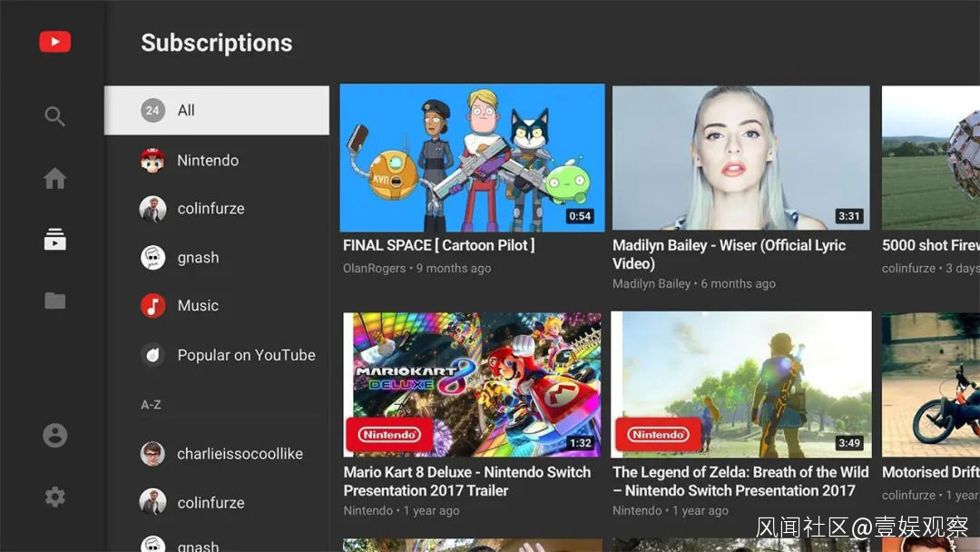Click the FINAL SPACE [Cartoon Pilot] title
980x552 pixels.
coord(439,246)
